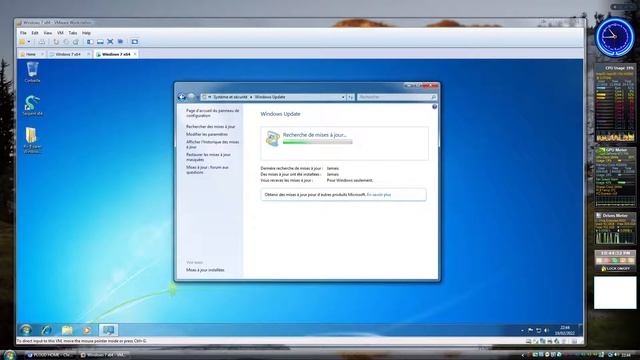This screenshot has width=640, height=360.
Task: Click the Windows Update shield icon
Action: coord(272,138)
